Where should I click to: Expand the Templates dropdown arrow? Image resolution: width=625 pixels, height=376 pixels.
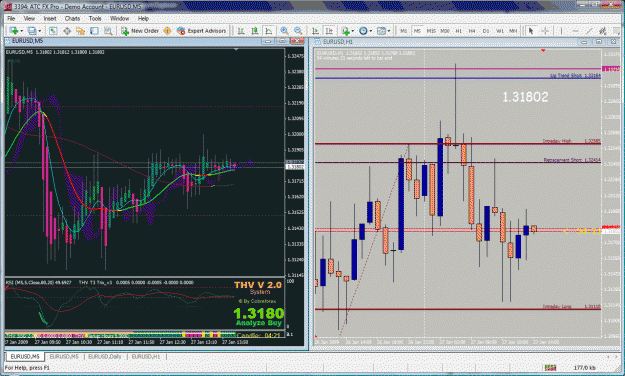389,31
